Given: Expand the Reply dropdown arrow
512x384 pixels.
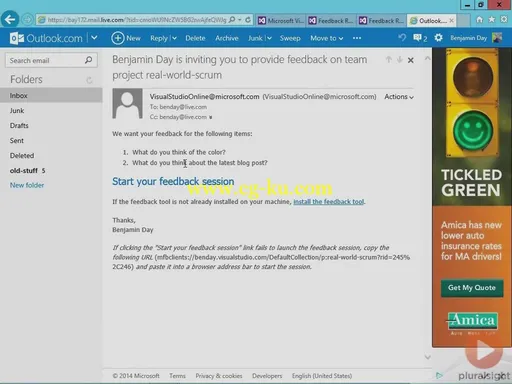Looking at the screenshot, I should [x=174, y=38].
